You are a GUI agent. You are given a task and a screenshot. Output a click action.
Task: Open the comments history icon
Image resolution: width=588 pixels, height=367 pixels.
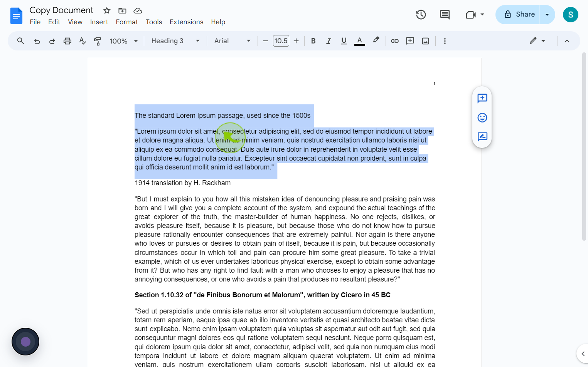tap(445, 15)
